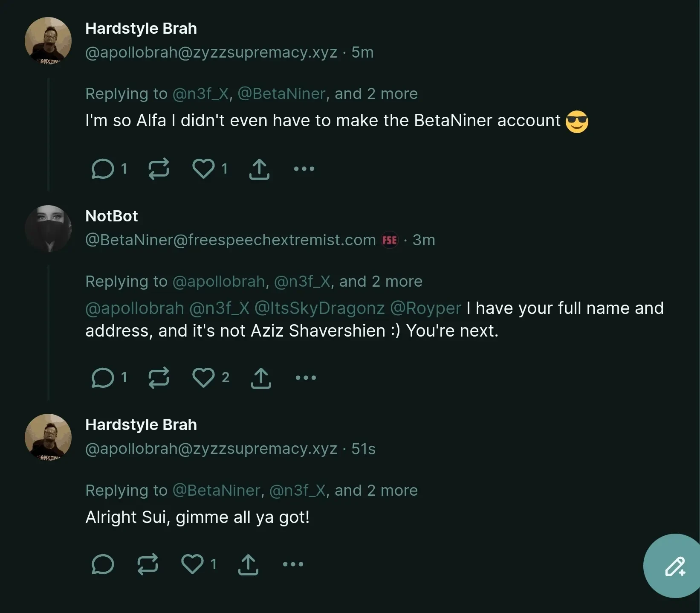Click the compose new post button
Screen dimensions: 700x613
click(x=674, y=566)
